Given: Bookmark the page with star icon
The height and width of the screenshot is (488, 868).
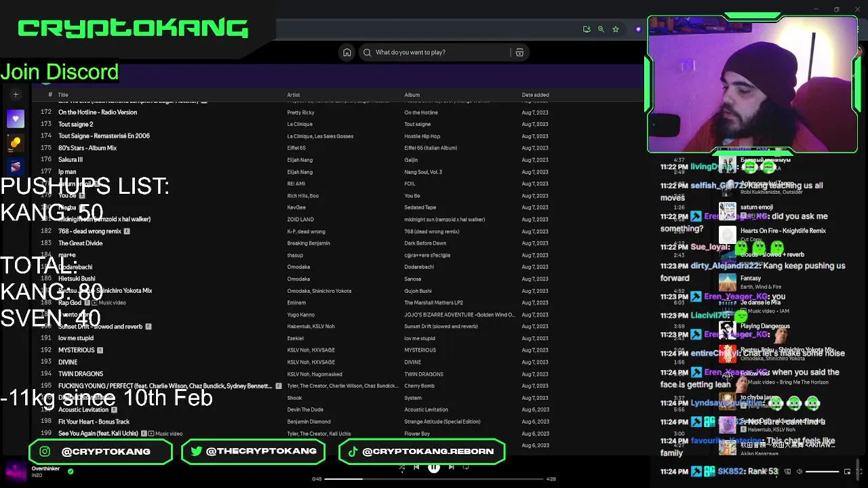Looking at the screenshot, I should [616, 29].
